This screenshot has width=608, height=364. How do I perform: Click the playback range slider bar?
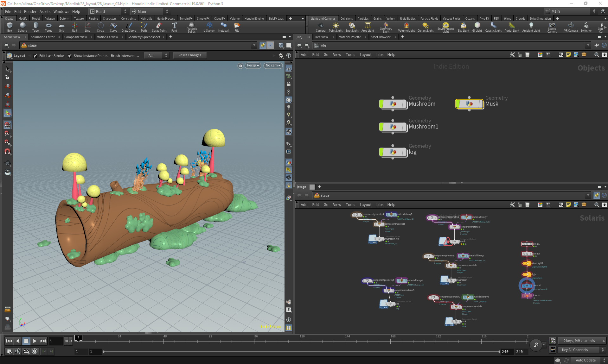click(302, 352)
